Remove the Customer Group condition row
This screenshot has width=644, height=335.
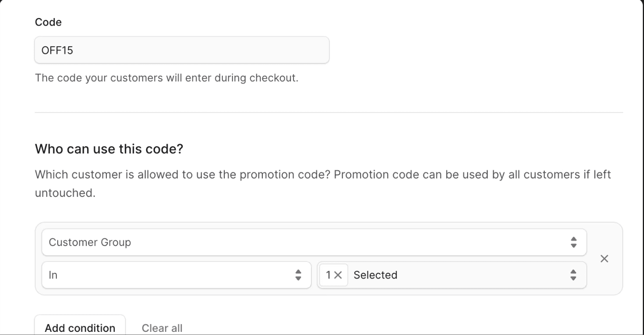tap(604, 259)
